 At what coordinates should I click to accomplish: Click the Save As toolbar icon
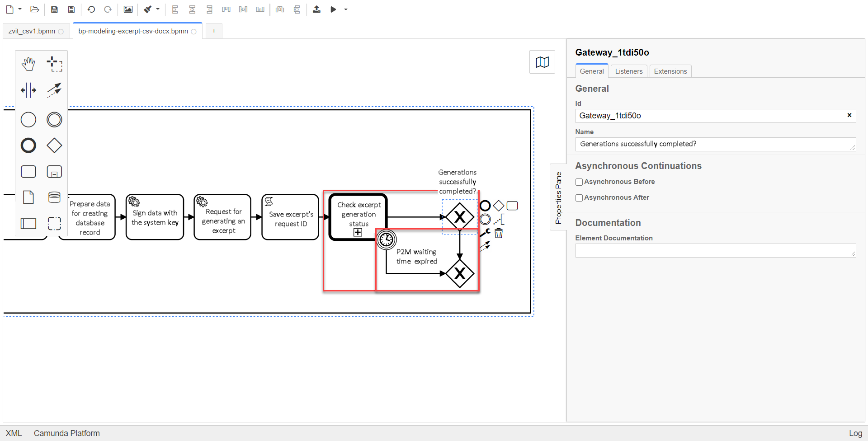click(x=71, y=9)
